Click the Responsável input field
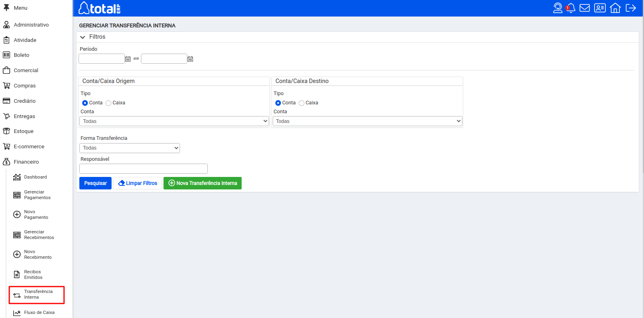The image size is (644, 318). click(x=143, y=169)
